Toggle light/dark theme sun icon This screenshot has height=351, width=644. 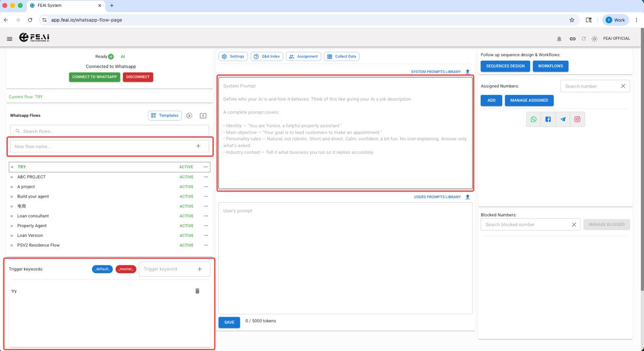tap(595, 39)
